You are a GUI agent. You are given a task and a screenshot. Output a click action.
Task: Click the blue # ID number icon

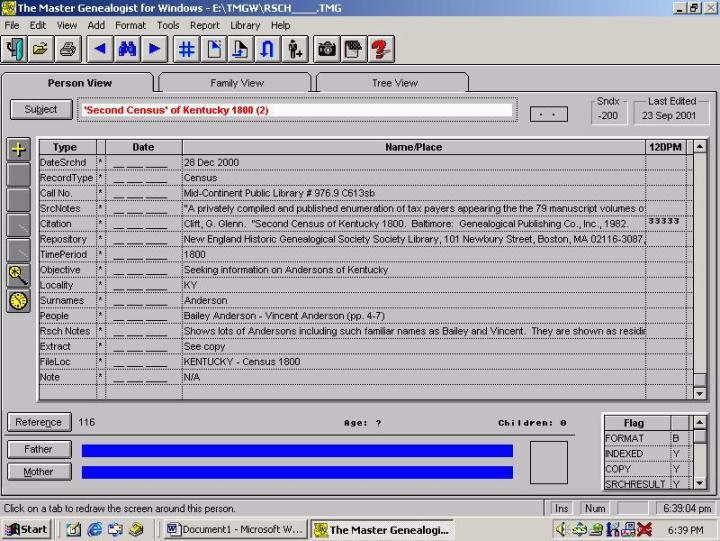(x=187, y=49)
